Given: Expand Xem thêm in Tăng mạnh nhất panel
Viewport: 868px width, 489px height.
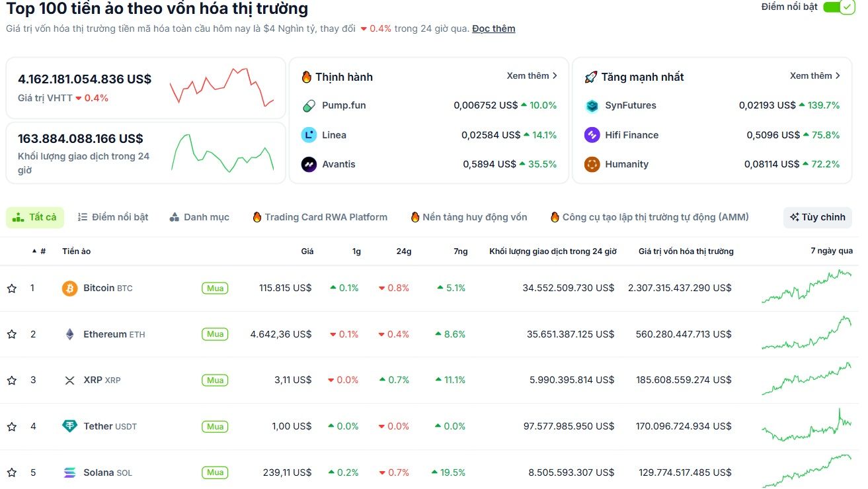Looking at the screenshot, I should 814,75.
